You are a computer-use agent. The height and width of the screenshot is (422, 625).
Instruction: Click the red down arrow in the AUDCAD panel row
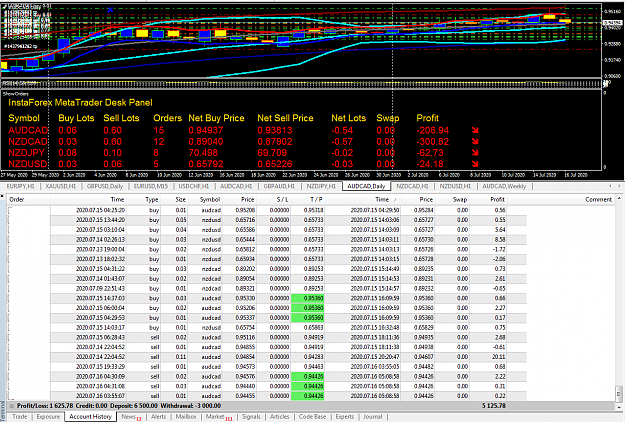[x=475, y=130]
